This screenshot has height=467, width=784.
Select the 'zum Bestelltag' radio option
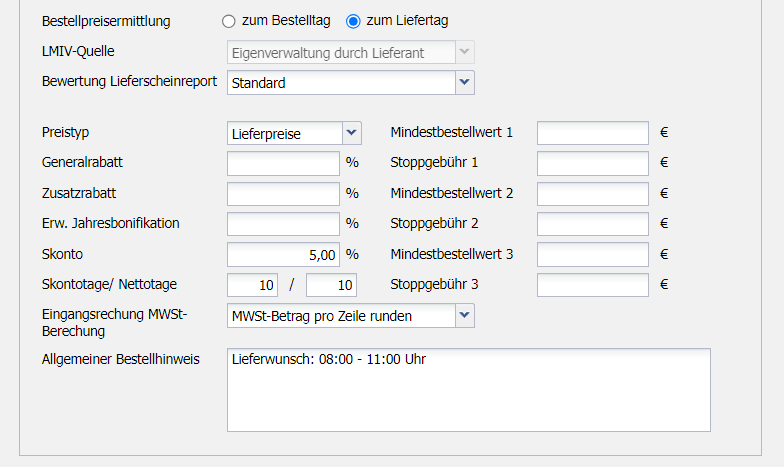coord(229,21)
